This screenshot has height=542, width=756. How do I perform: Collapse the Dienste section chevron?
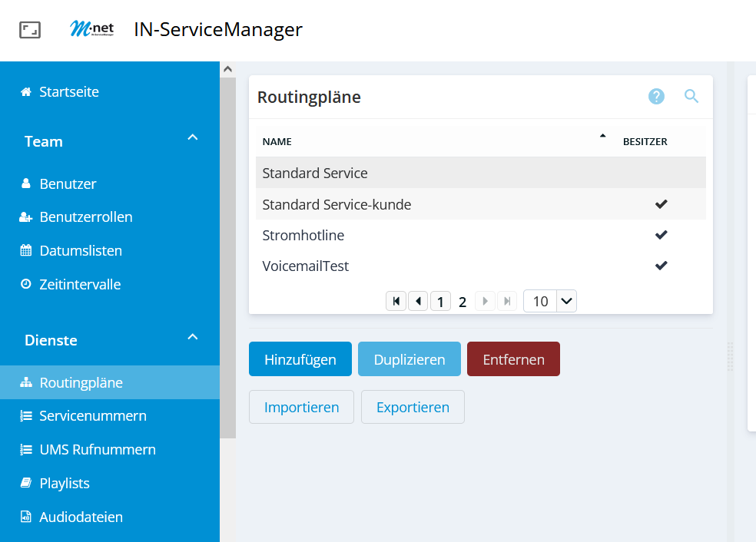(193, 337)
